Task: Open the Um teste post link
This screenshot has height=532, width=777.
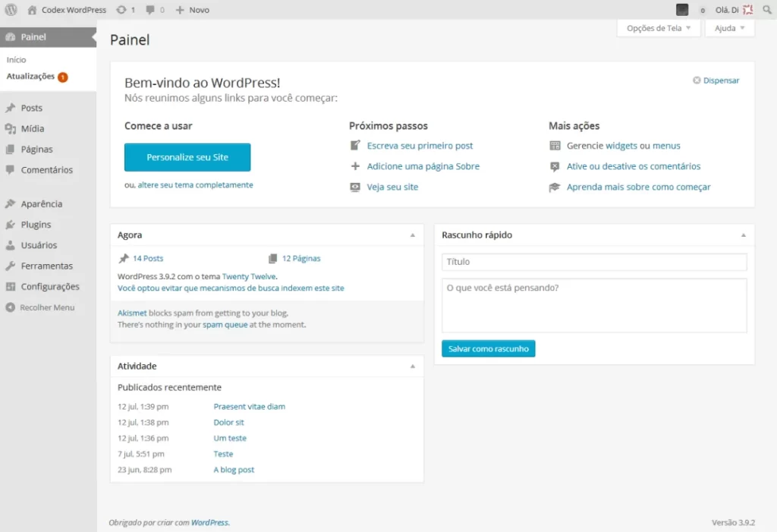Action: click(230, 439)
